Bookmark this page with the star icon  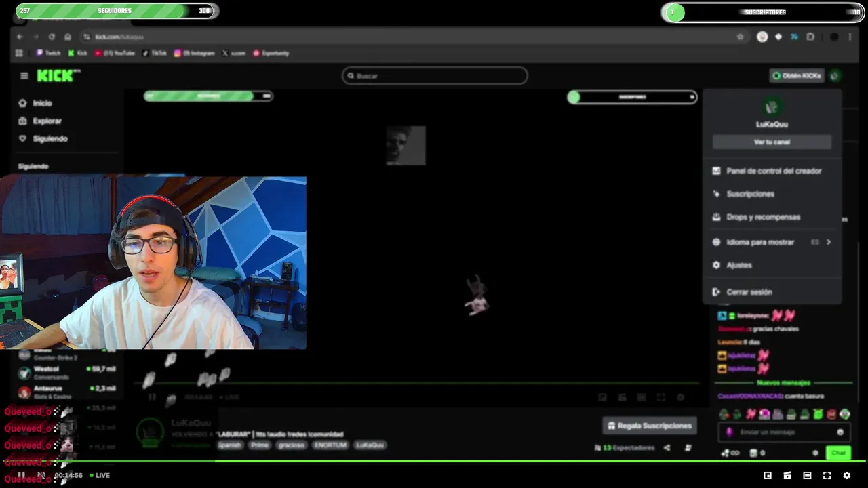click(x=741, y=37)
